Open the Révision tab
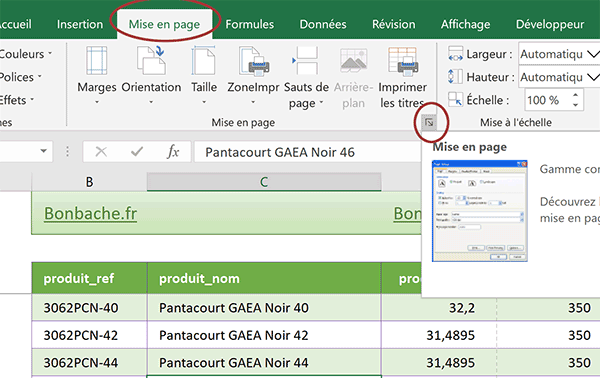 click(394, 24)
